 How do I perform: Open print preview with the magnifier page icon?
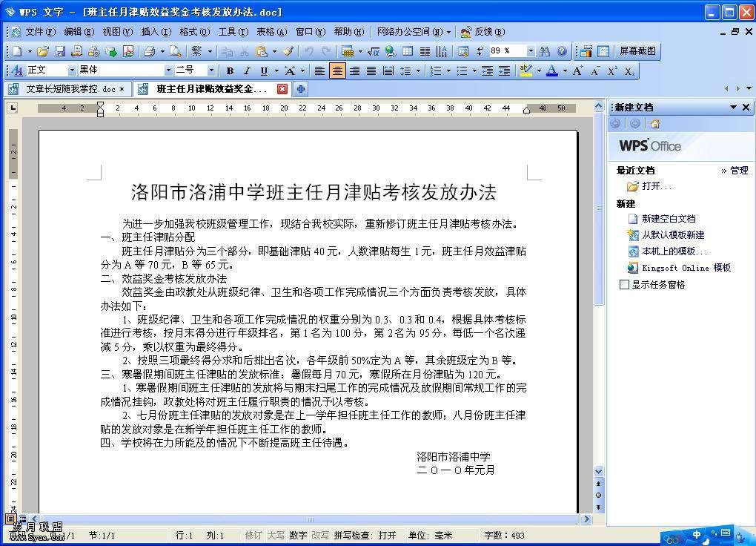point(176,51)
